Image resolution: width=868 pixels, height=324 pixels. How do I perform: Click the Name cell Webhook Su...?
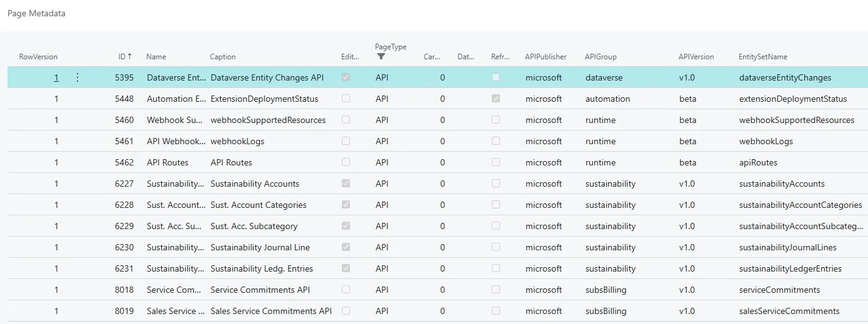pyautogui.click(x=176, y=120)
